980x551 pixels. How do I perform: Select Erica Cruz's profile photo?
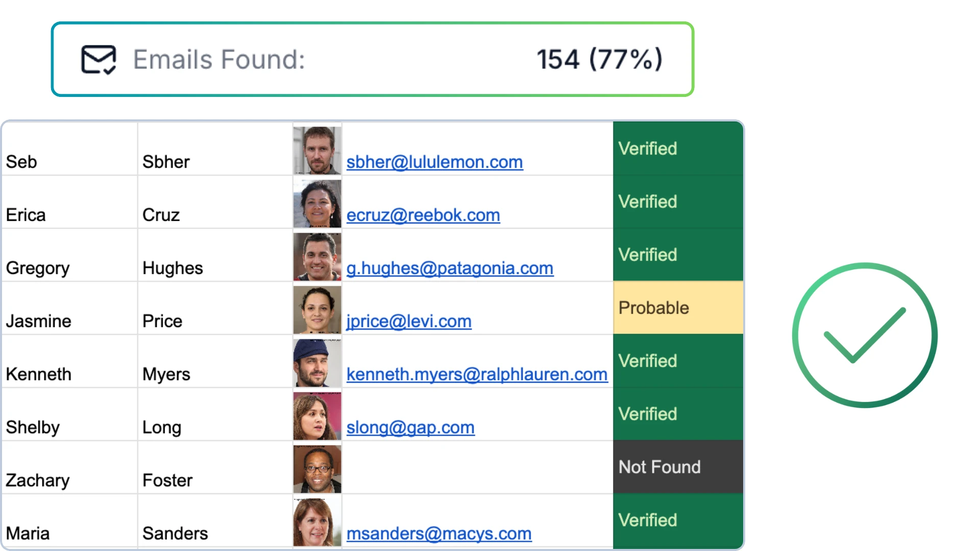tap(317, 204)
